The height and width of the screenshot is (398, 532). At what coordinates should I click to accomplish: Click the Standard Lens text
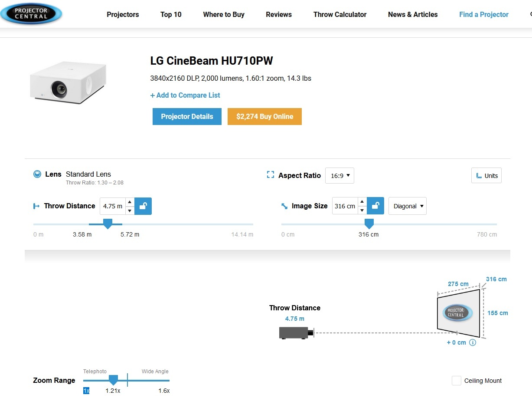click(x=88, y=174)
